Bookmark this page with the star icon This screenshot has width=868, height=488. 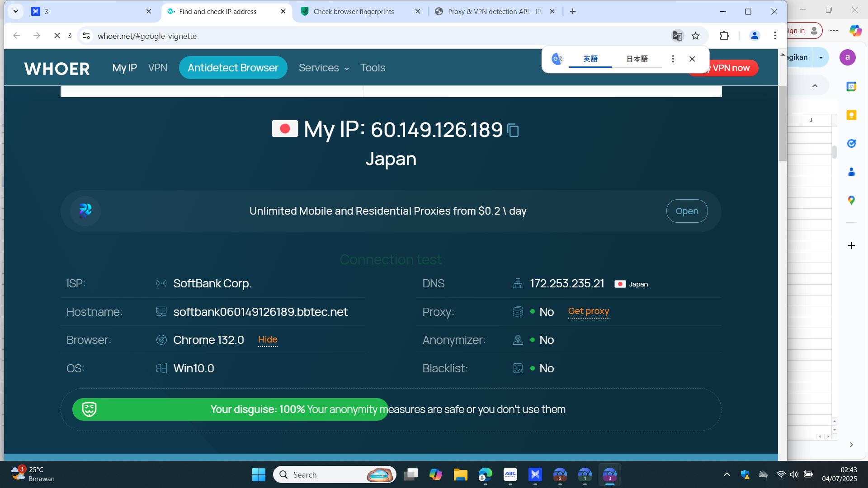click(696, 36)
